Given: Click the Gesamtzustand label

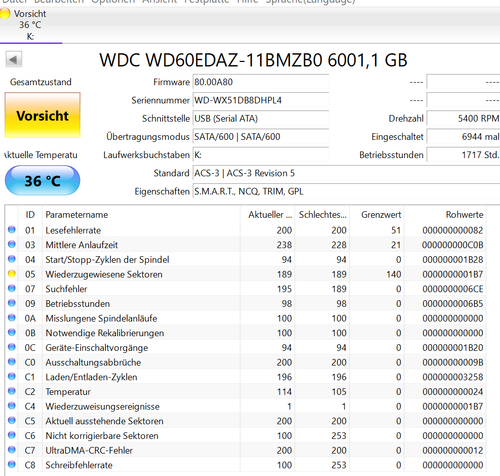Looking at the screenshot, I should tap(41, 82).
